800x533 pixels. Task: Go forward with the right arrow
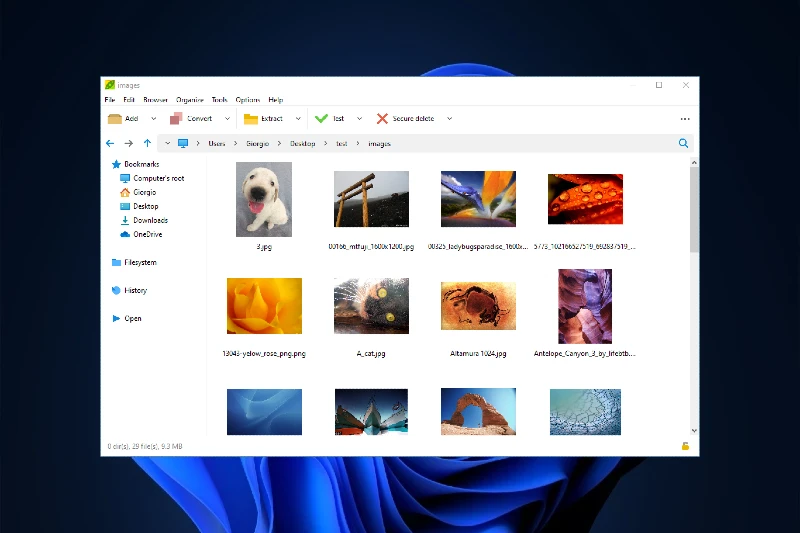click(x=129, y=143)
